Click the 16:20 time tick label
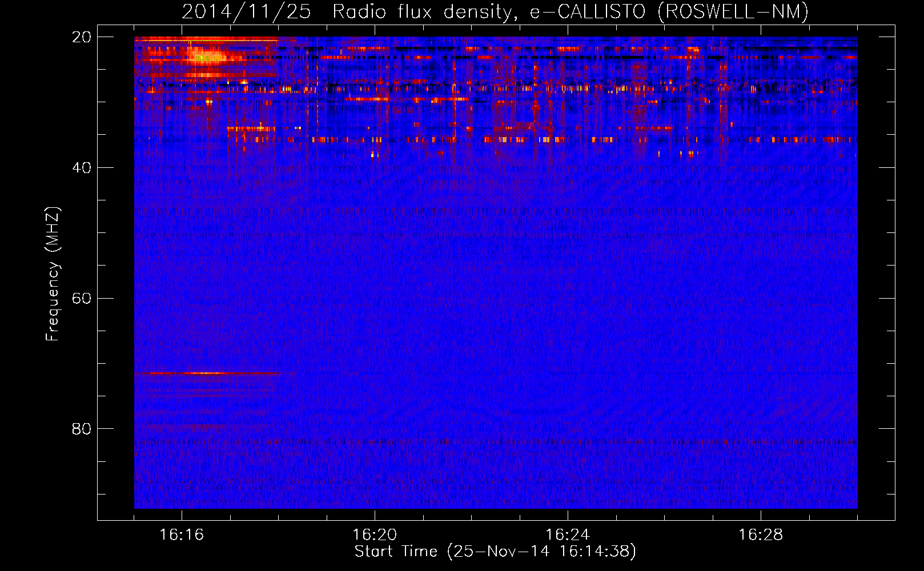Image resolution: width=924 pixels, height=571 pixels. [375, 535]
